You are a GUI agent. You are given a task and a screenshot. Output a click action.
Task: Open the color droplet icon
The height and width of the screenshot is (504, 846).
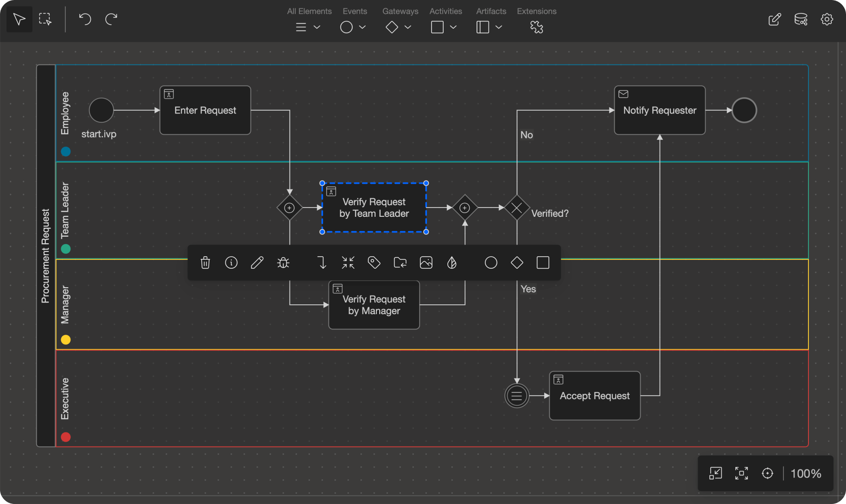pos(452,263)
